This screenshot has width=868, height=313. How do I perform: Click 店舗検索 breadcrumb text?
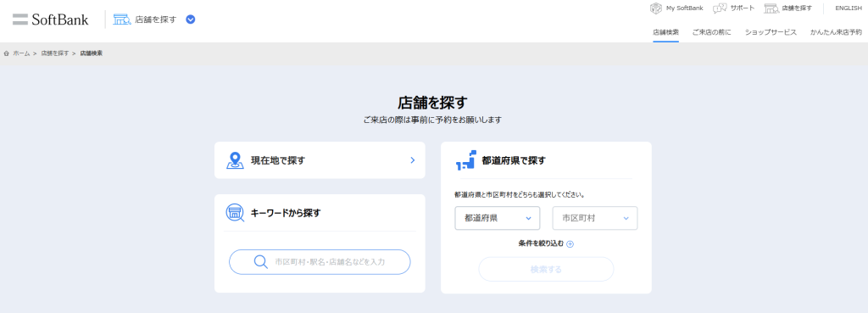92,53
